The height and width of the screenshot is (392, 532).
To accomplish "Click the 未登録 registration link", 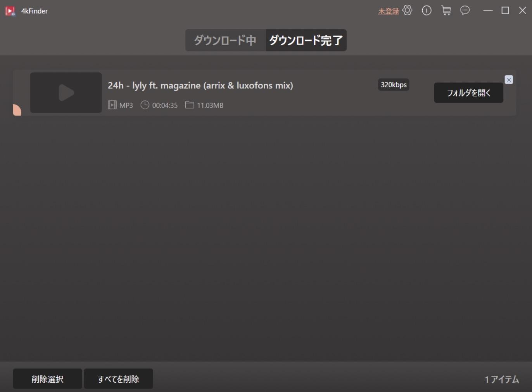I will click(x=389, y=11).
